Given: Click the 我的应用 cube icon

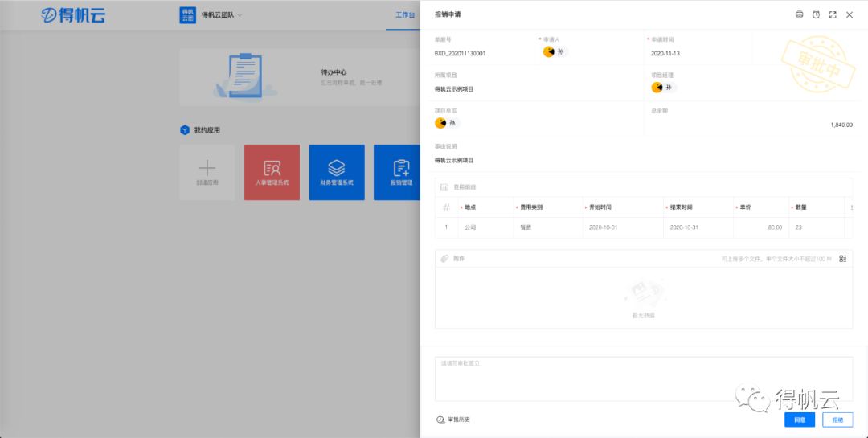Looking at the screenshot, I should [x=185, y=130].
